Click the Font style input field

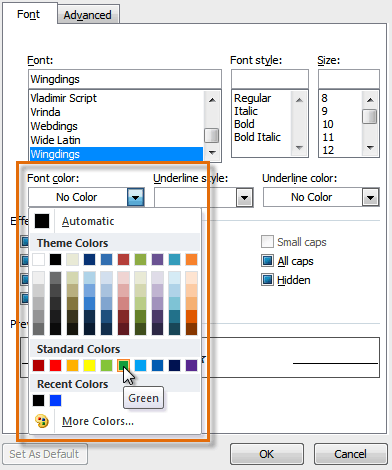(x=270, y=79)
